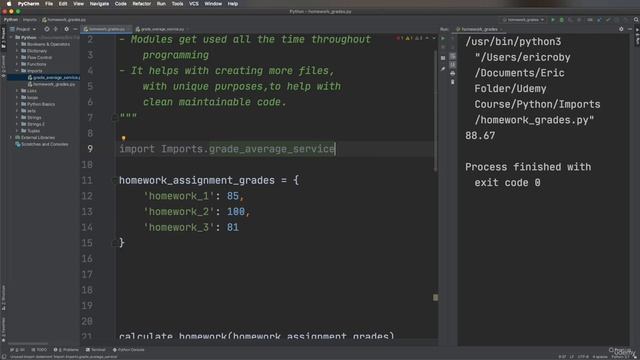This screenshot has height=360, width=640.
Task: Click the Print icon in Run panel
Action: tap(453, 73)
